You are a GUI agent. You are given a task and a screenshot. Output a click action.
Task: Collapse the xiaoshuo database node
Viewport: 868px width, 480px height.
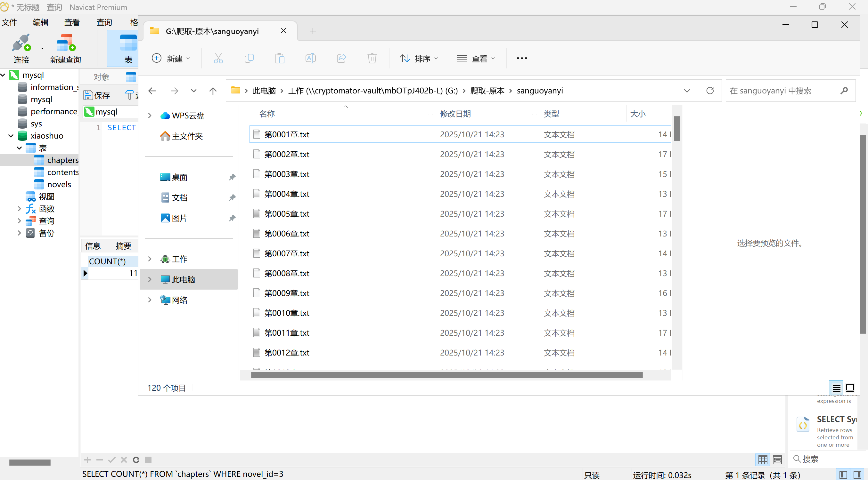point(11,136)
